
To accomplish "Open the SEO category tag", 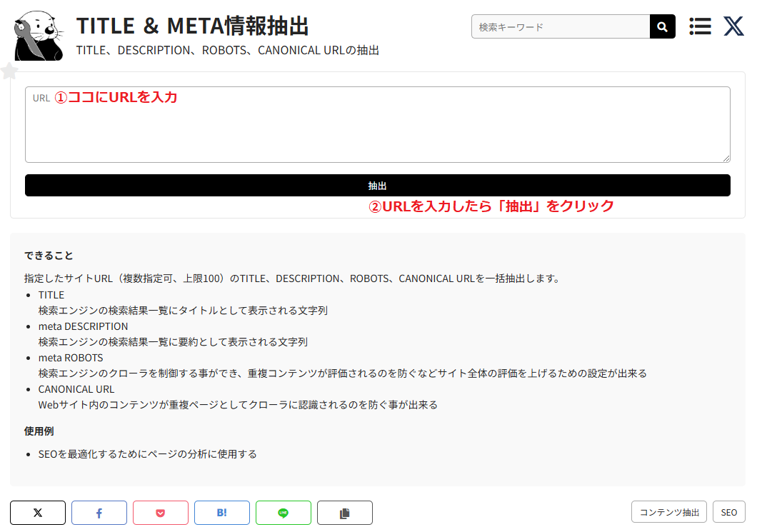I will coord(728,511).
